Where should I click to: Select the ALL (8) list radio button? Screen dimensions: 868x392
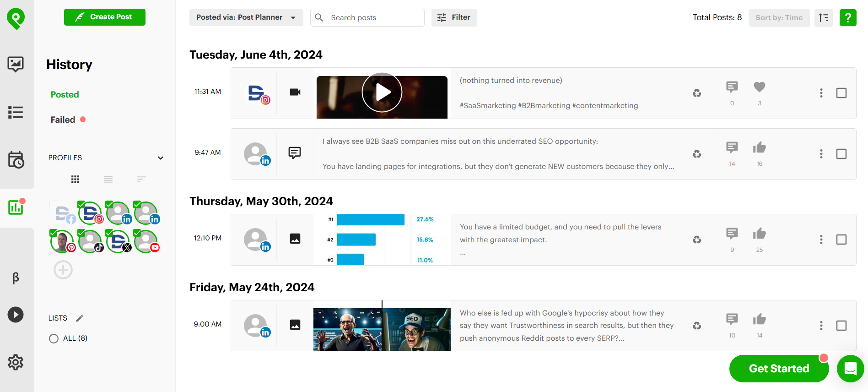click(x=54, y=338)
